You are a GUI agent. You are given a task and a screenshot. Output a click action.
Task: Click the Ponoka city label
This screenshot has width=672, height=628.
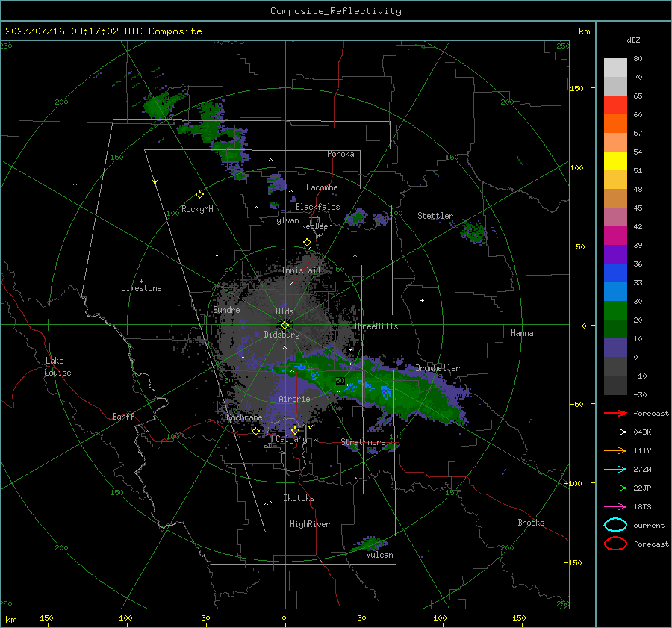[340, 154]
